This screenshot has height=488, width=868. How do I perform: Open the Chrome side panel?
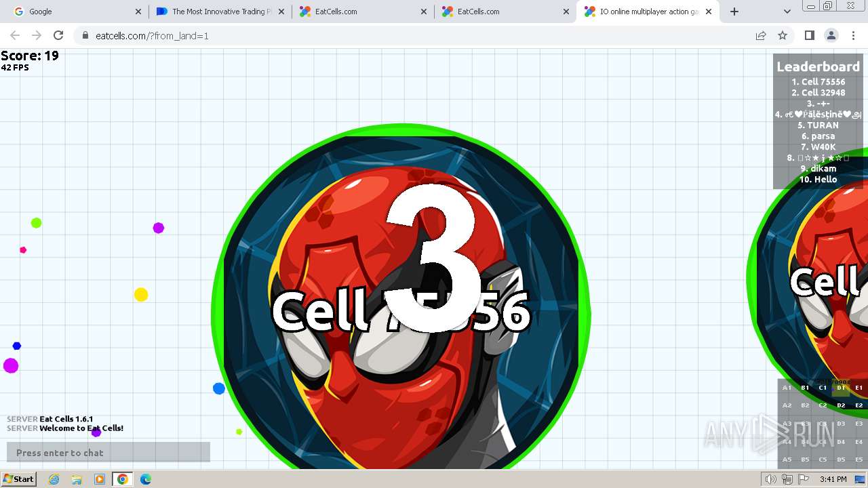click(x=809, y=35)
